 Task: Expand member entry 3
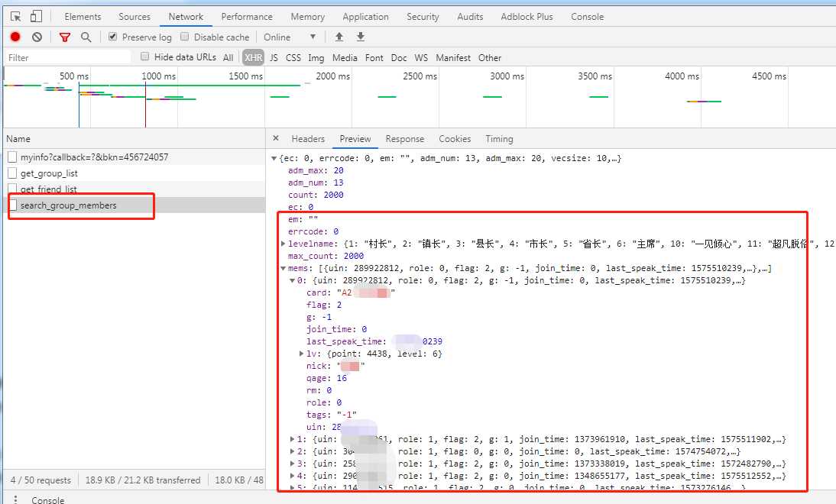292,464
